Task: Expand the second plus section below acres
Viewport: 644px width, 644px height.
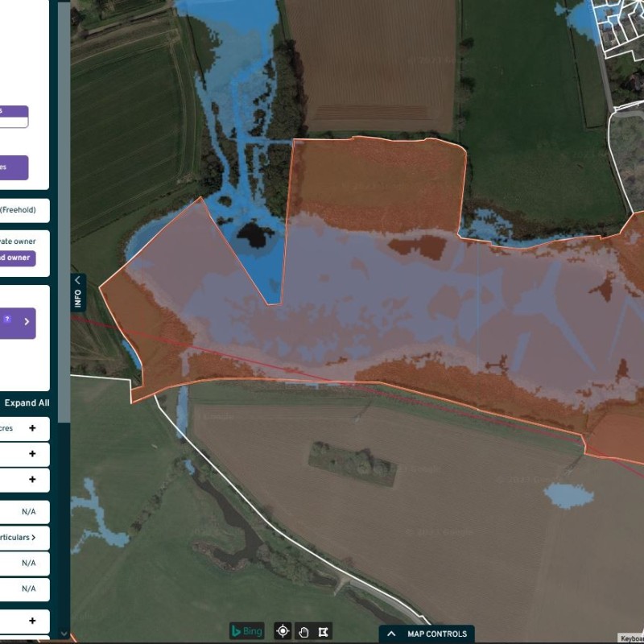Action: coord(32,454)
